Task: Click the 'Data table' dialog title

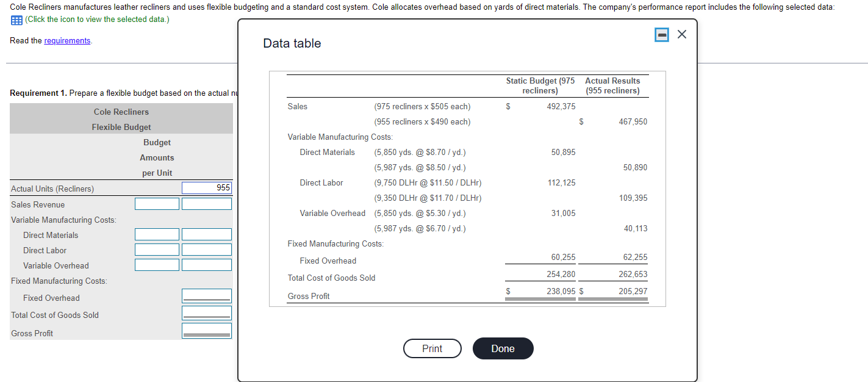Action: (292, 43)
